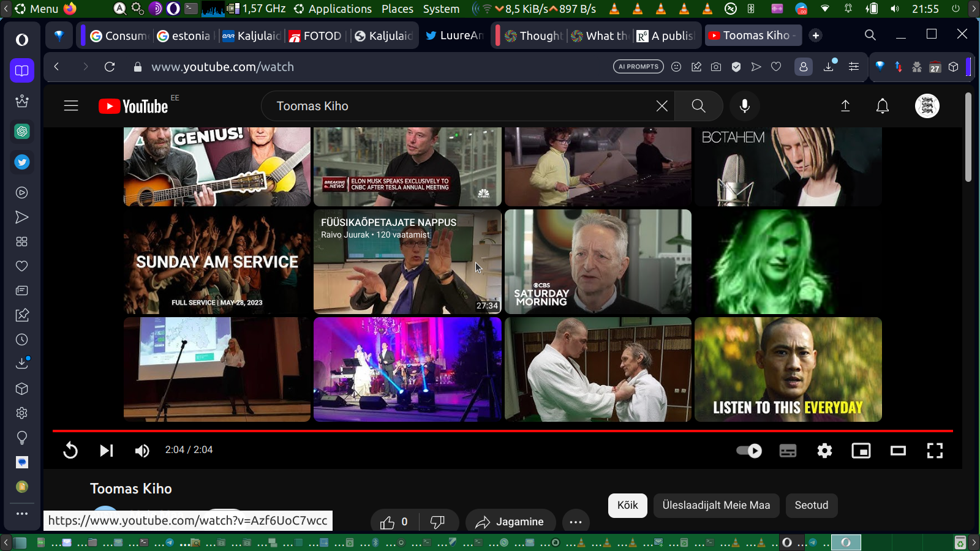Viewport: 980px width, 551px height.
Task: Enter fullscreen mode
Action: tap(935, 451)
